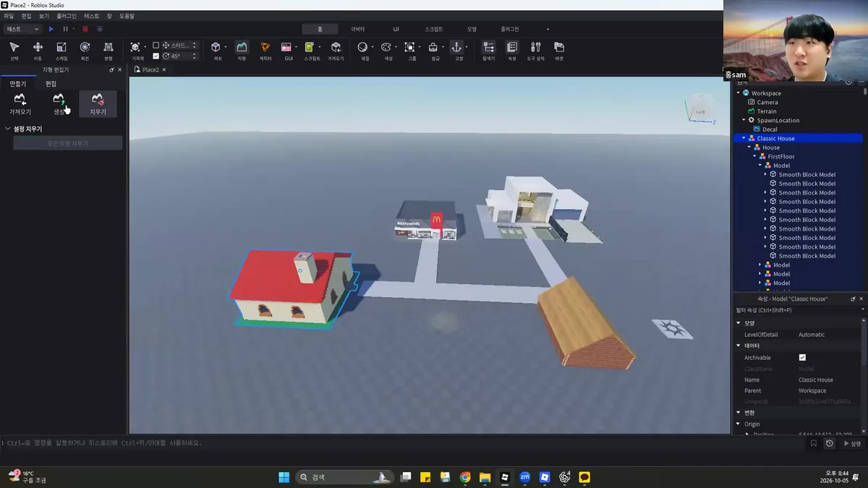
Task: Switch to the 편집 tab in terrain editor
Action: tap(51, 84)
